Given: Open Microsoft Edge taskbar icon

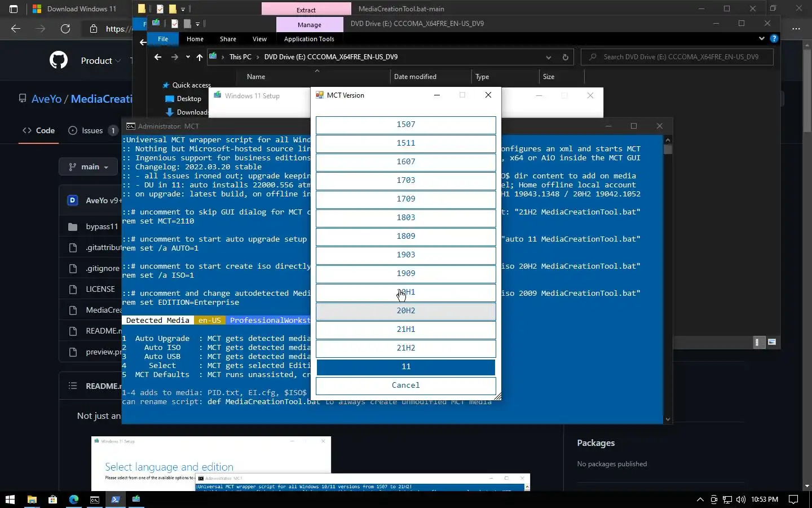Looking at the screenshot, I should point(74,500).
